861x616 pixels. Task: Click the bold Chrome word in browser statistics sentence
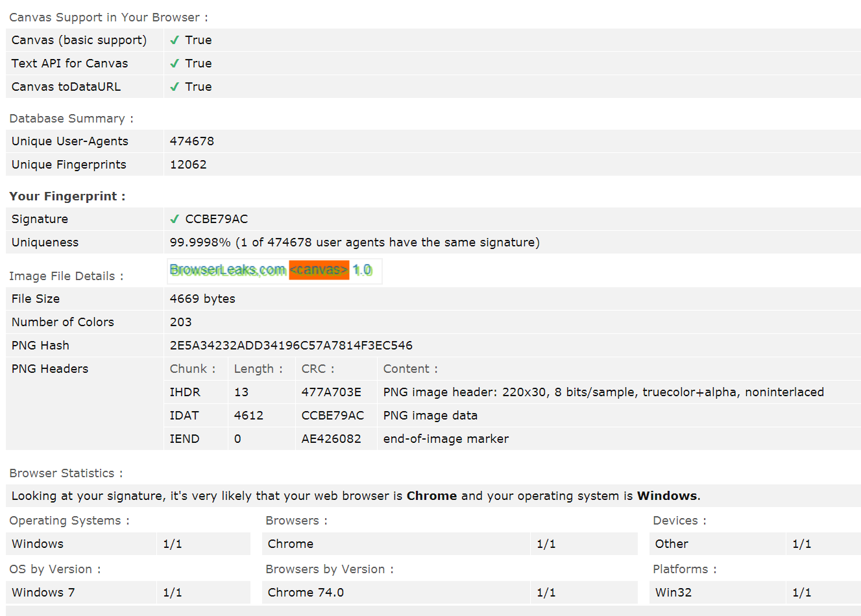432,496
